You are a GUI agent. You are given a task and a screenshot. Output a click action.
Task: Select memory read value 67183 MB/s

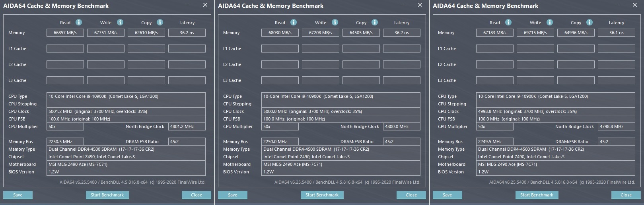pyautogui.click(x=495, y=33)
